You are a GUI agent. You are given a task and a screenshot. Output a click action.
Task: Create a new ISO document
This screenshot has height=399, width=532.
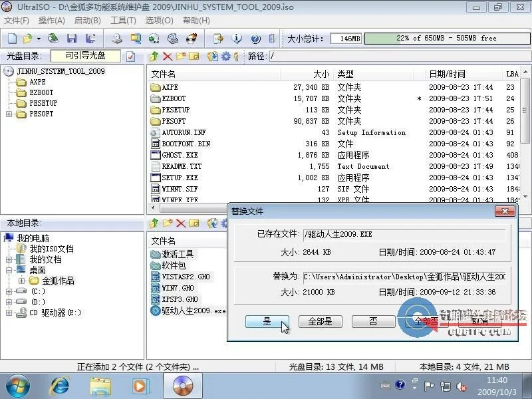tap(13, 39)
